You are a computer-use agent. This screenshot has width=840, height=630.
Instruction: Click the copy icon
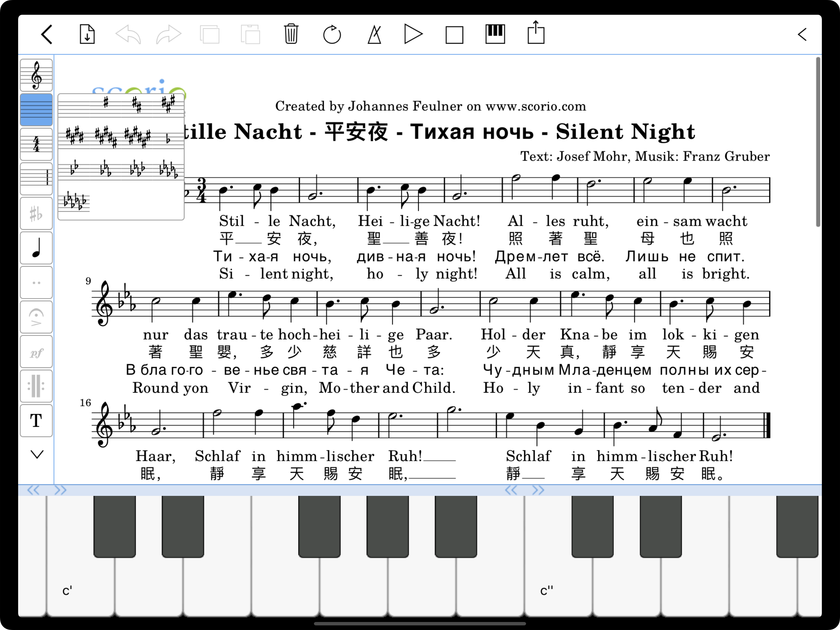point(210,34)
